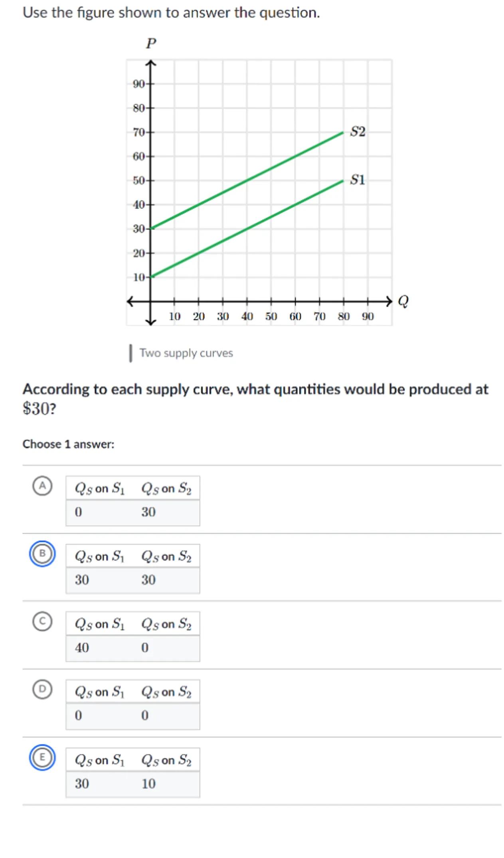This screenshot has width=504, height=858.
Task: Click the 'Choose 1 answer:' text
Action: (68, 444)
